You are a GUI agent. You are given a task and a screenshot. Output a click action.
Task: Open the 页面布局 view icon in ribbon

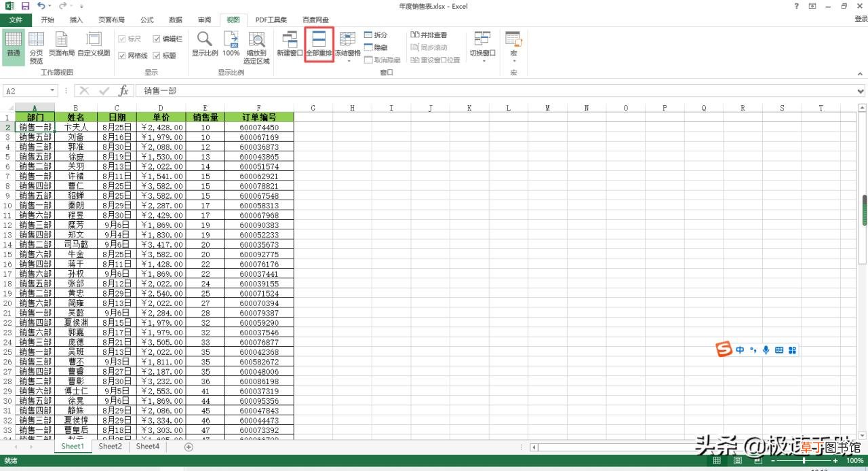pyautogui.click(x=62, y=44)
